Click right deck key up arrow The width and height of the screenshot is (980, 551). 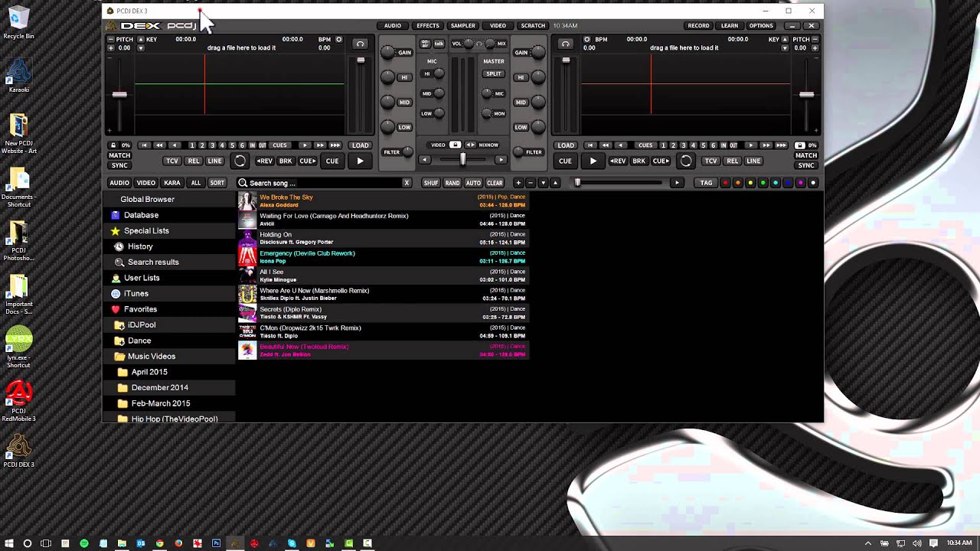coord(785,39)
